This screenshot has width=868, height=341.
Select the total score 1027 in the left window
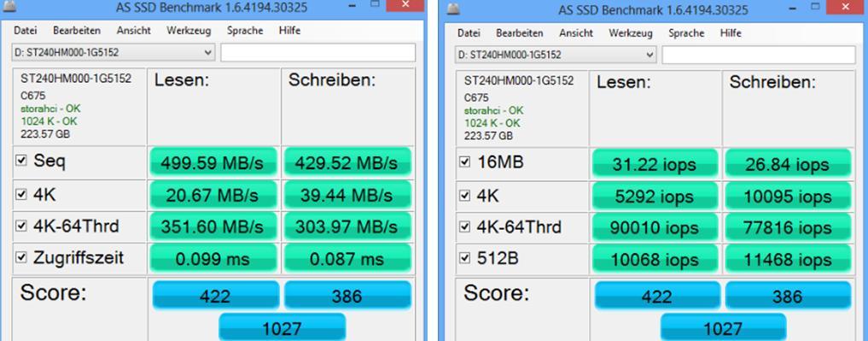click(283, 327)
